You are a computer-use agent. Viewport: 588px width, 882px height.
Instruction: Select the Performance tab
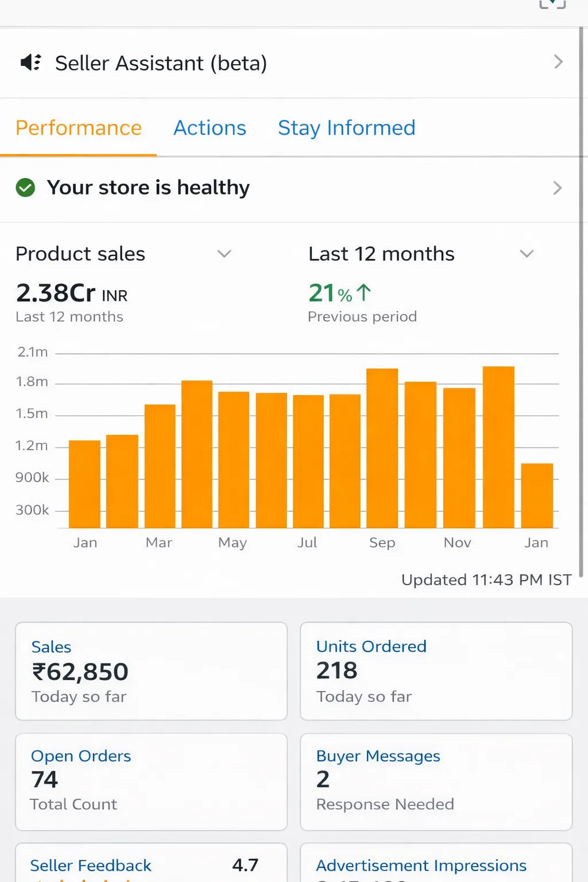point(79,128)
